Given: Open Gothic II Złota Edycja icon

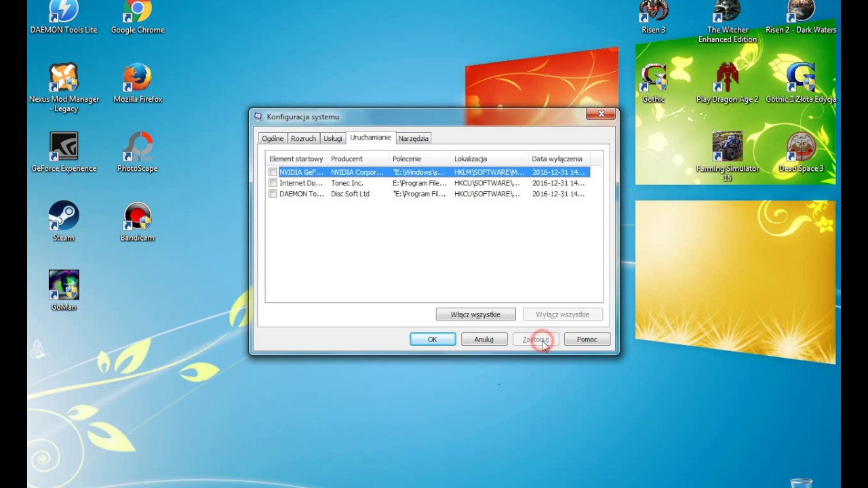Looking at the screenshot, I should click(x=801, y=83).
